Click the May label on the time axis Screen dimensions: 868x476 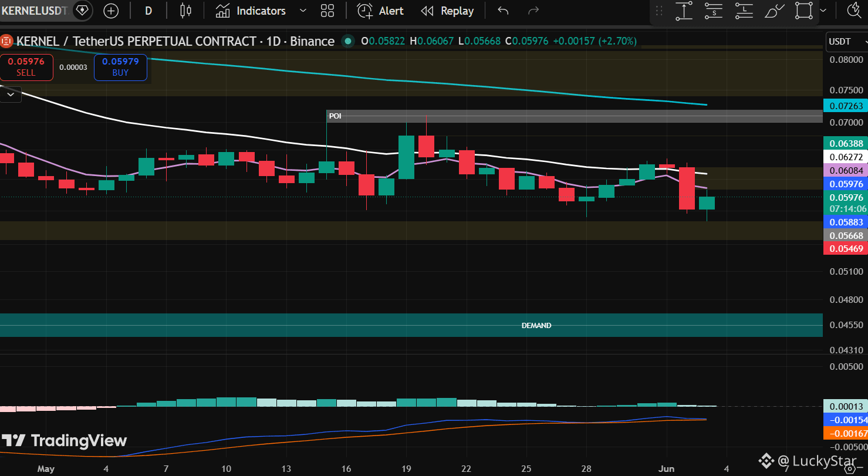point(45,469)
